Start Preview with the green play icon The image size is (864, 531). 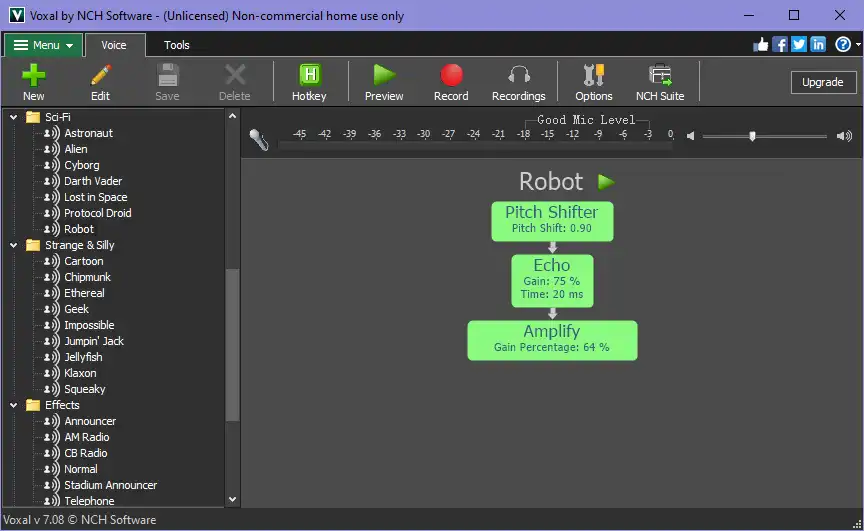point(384,75)
